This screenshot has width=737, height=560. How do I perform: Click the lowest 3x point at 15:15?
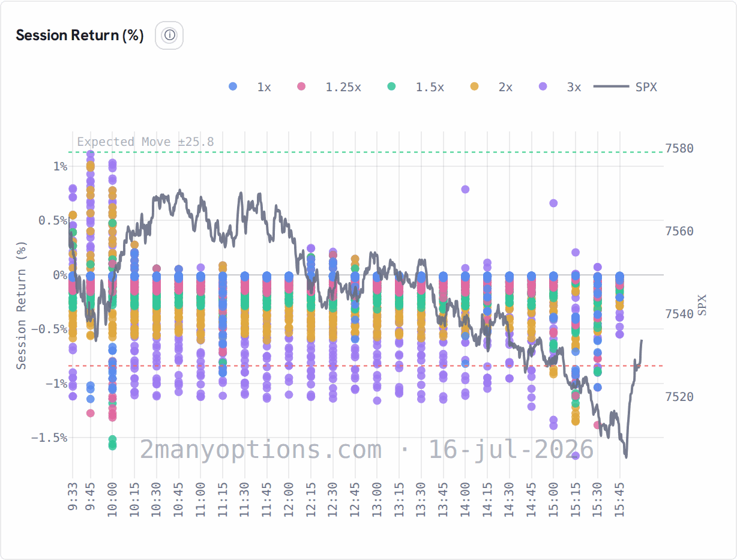click(576, 456)
